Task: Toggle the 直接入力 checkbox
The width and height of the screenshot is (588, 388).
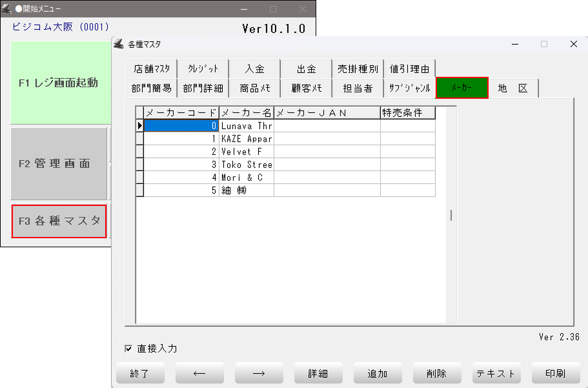Action: point(128,349)
